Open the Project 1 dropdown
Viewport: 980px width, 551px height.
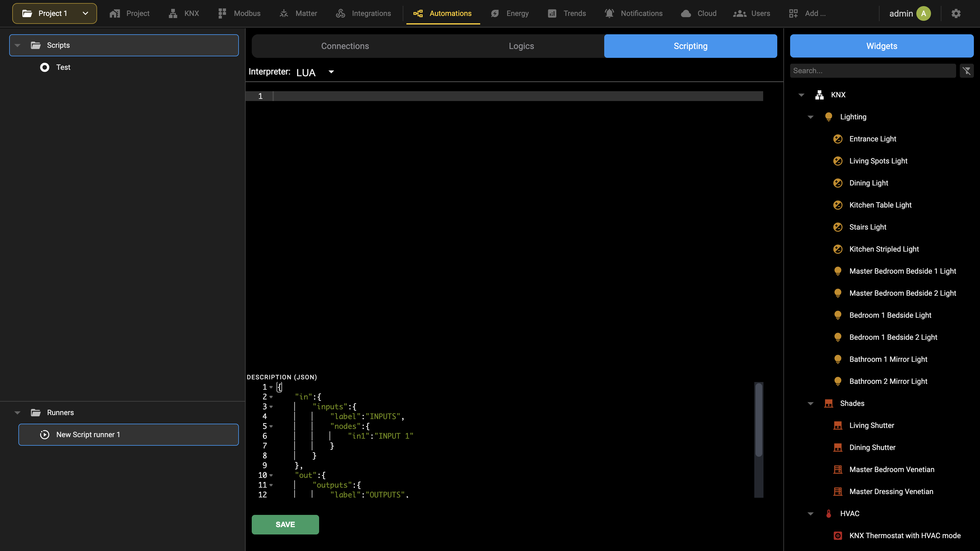coord(55,13)
